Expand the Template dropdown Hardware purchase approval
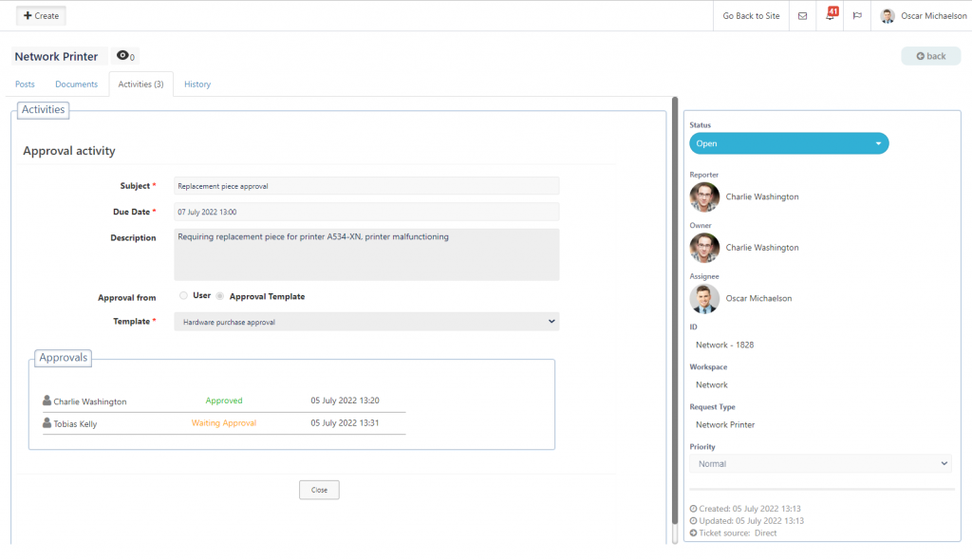972x560 pixels. (x=366, y=322)
